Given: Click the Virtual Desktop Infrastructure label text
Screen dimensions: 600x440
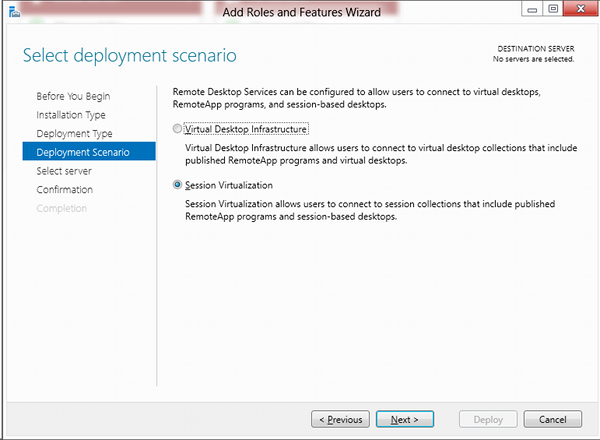Looking at the screenshot, I should (246, 129).
